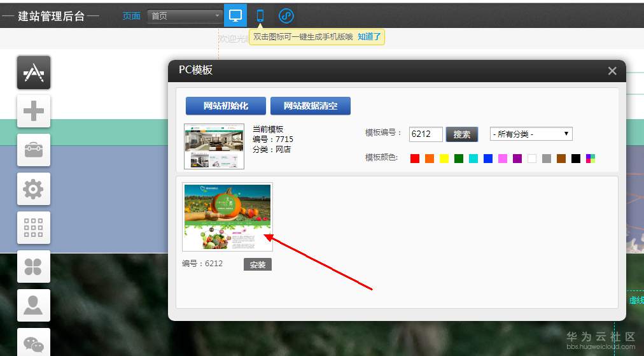Open the user profile sidebar icon

click(34, 306)
